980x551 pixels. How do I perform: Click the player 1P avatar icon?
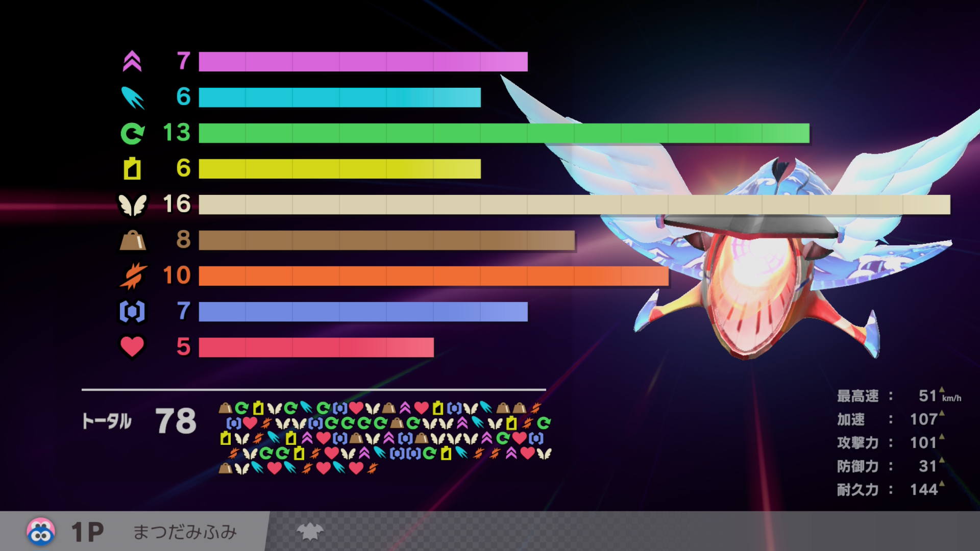(x=41, y=532)
